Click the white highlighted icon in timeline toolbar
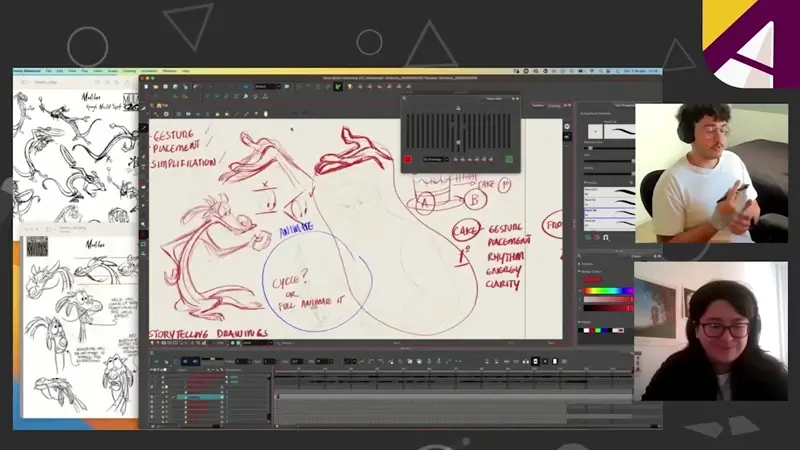 pyautogui.click(x=535, y=361)
